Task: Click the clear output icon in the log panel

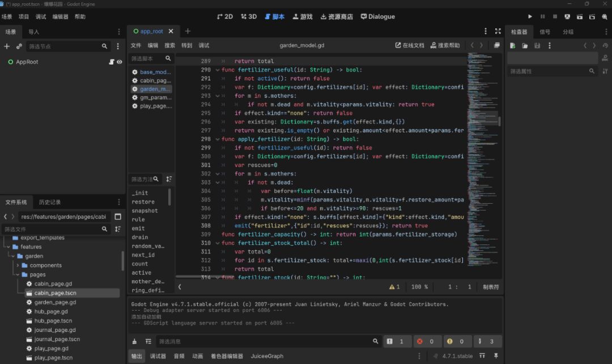Action: point(135,341)
